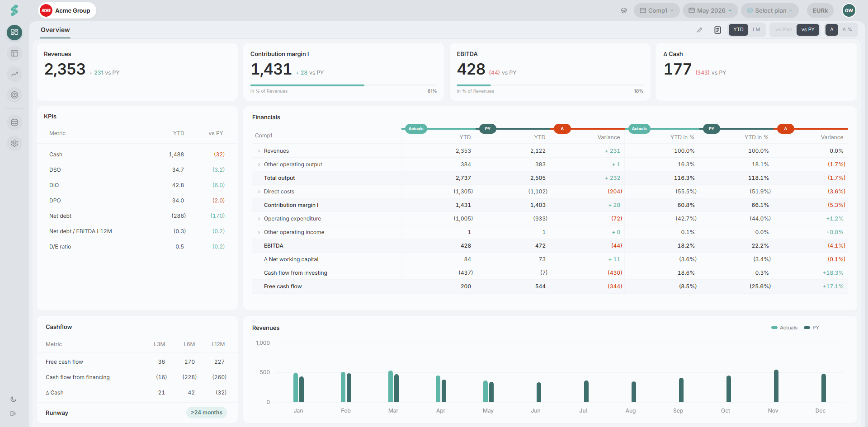This screenshot has height=427, width=868.
Task: Click the L3M column header in Cashflow
Action: (159, 344)
